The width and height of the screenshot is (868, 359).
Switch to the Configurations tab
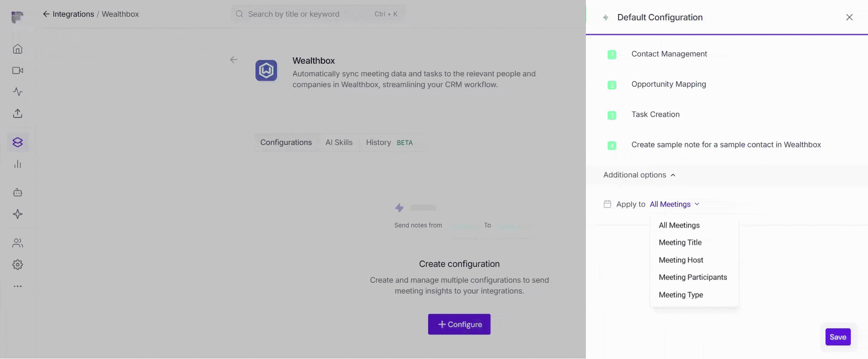tap(286, 142)
